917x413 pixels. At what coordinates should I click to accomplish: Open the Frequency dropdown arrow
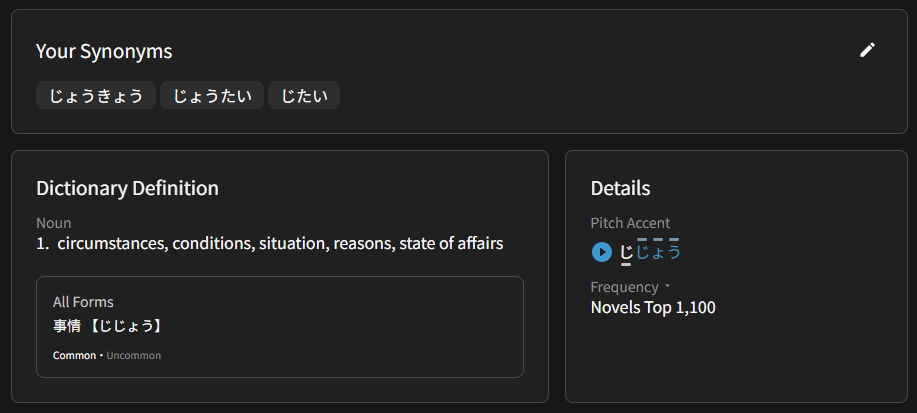(x=668, y=287)
